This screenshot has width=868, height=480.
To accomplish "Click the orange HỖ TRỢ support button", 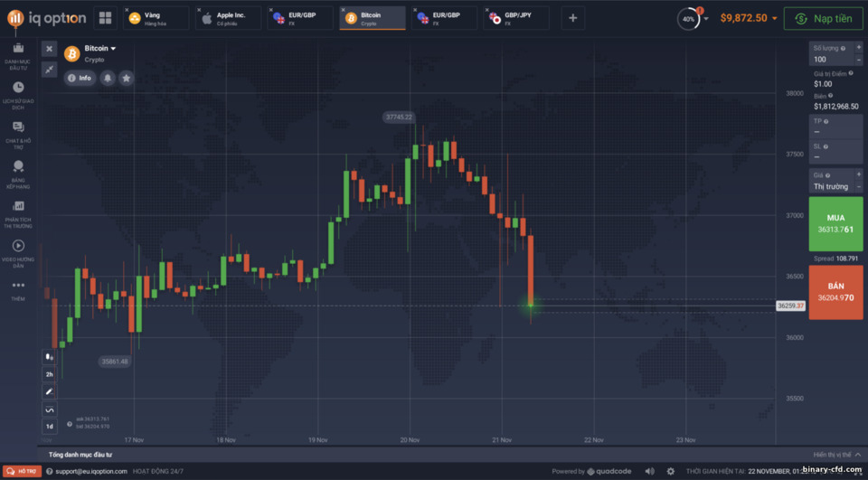I will [22, 471].
